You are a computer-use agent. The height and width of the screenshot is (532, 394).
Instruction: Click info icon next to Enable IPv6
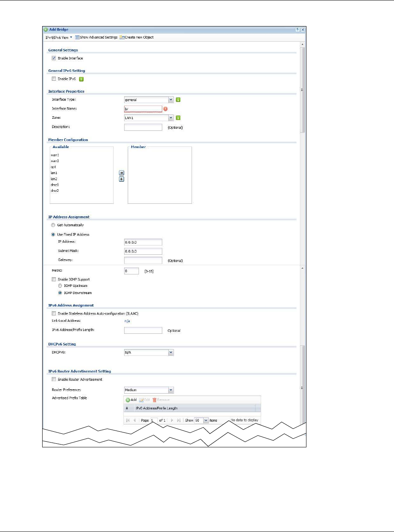(x=81, y=79)
